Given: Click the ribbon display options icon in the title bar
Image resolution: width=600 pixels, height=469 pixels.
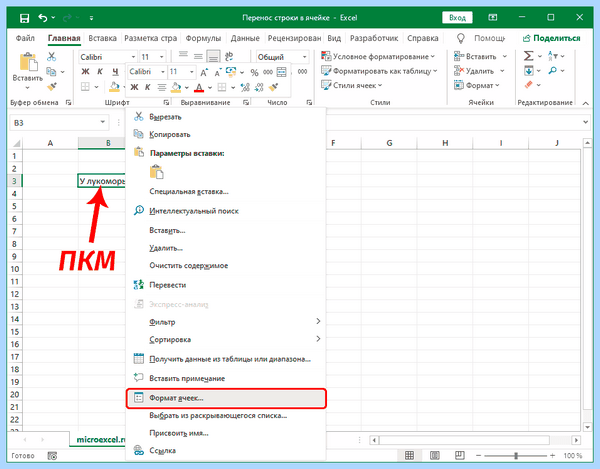Looking at the screenshot, I should click(493, 18).
